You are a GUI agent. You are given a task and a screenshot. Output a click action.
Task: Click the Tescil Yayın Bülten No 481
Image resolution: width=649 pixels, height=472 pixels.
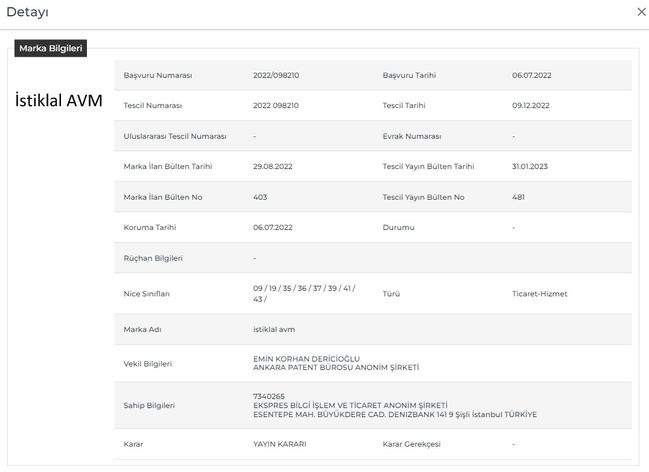click(518, 197)
